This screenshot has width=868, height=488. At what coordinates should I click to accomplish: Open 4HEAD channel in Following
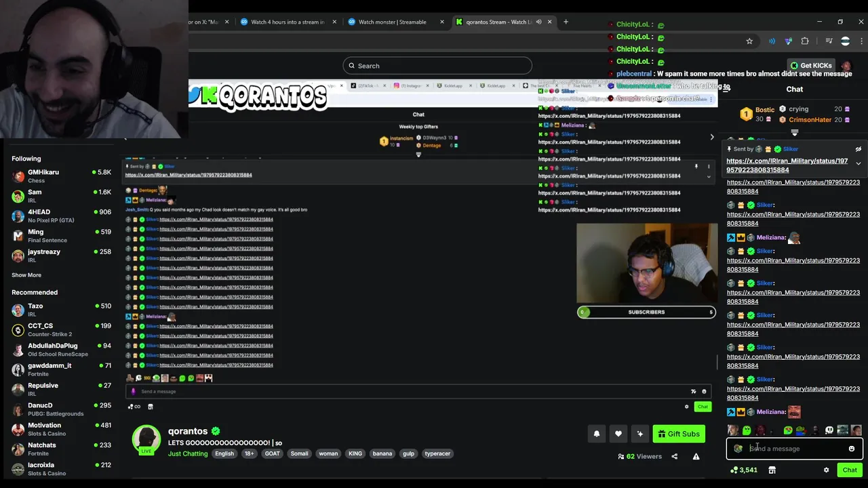61,216
